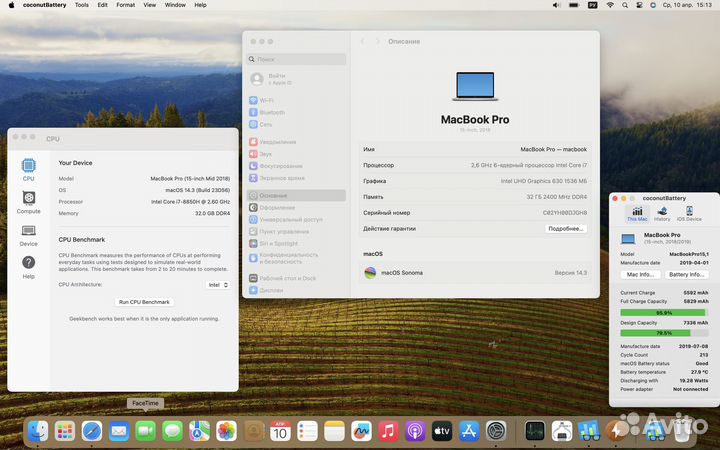Open Wi-Fi status in menu bar

(610, 5)
